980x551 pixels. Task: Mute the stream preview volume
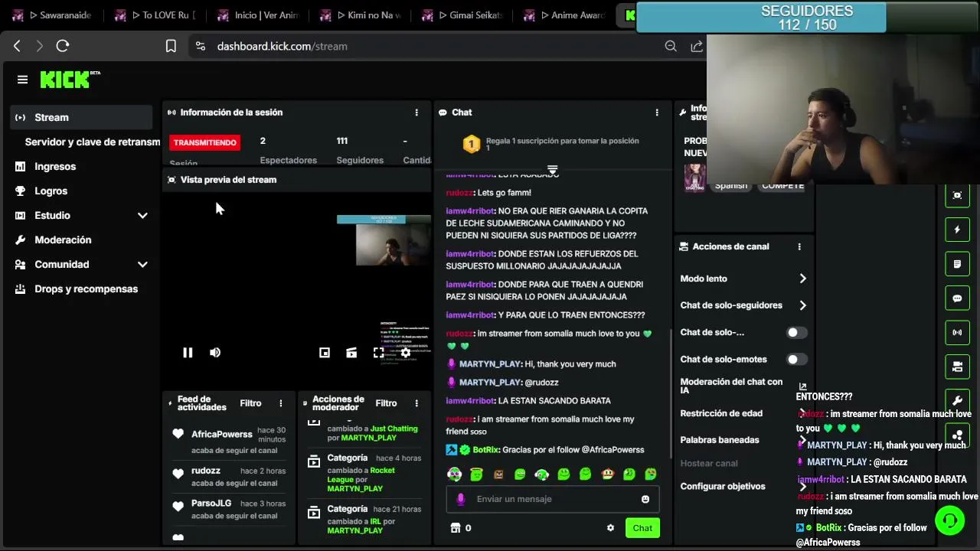(x=215, y=353)
